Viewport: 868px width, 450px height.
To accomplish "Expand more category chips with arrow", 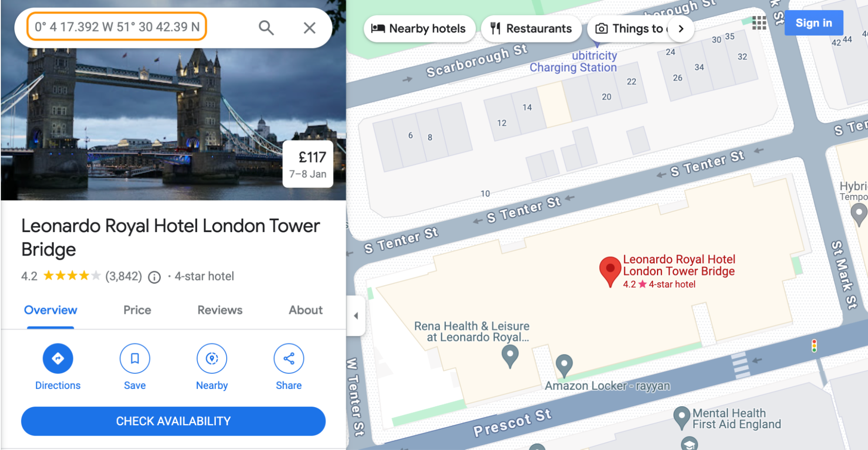I will coord(681,29).
